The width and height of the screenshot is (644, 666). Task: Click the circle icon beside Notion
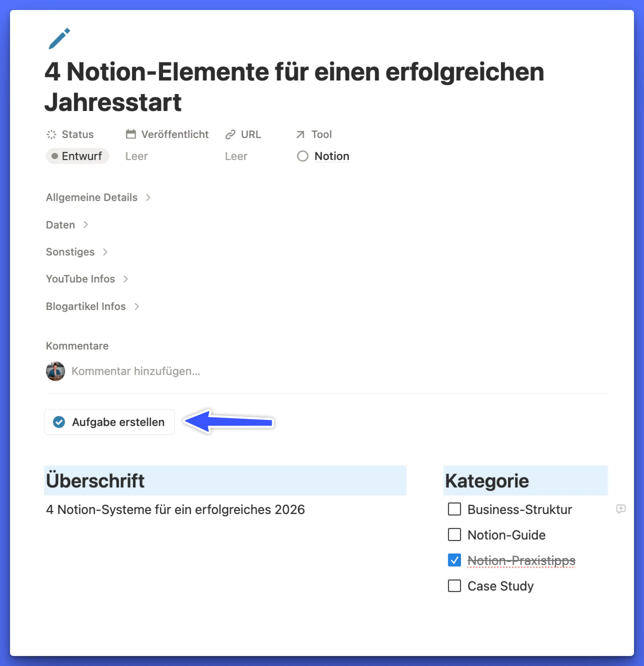302,156
